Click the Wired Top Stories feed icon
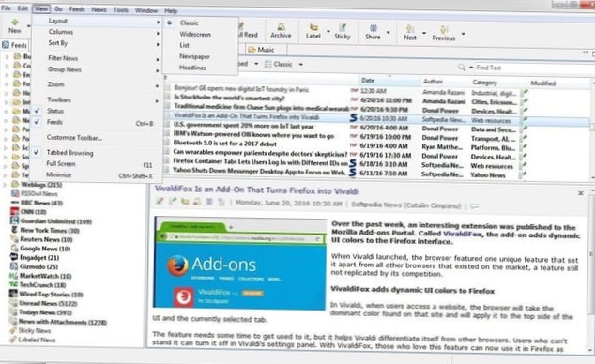The image size is (595, 364). tap(14, 294)
